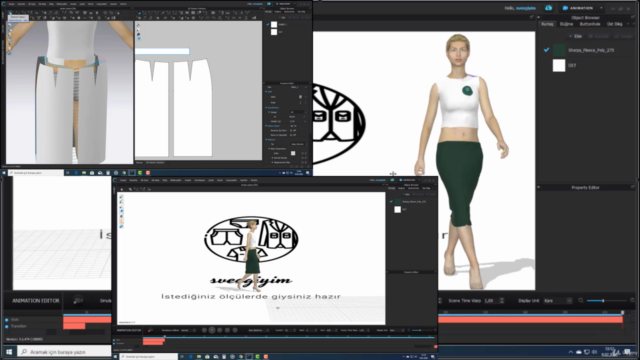Select the short Transition track bar in left editor

click(74, 326)
